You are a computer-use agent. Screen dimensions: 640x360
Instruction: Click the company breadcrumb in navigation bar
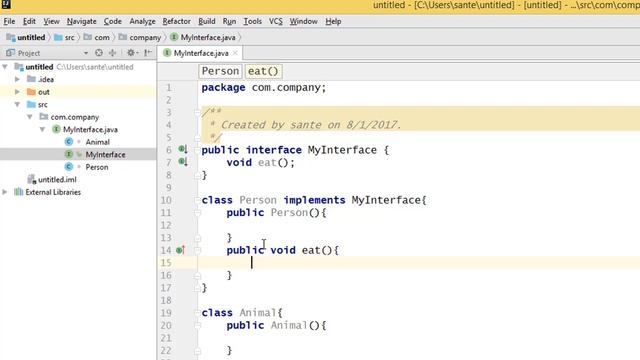140,37
